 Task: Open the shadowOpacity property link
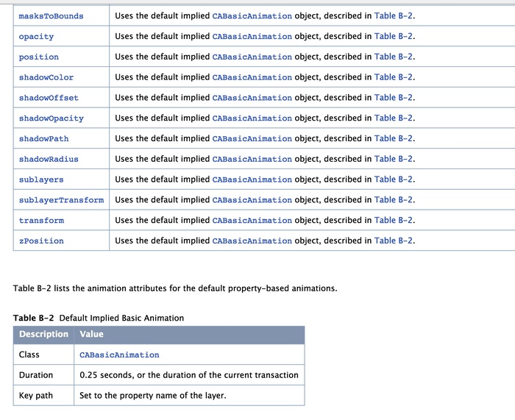[x=51, y=118]
